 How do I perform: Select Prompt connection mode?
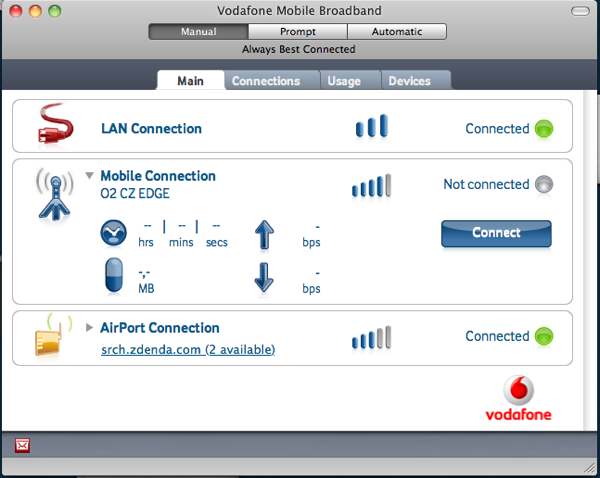(x=298, y=31)
